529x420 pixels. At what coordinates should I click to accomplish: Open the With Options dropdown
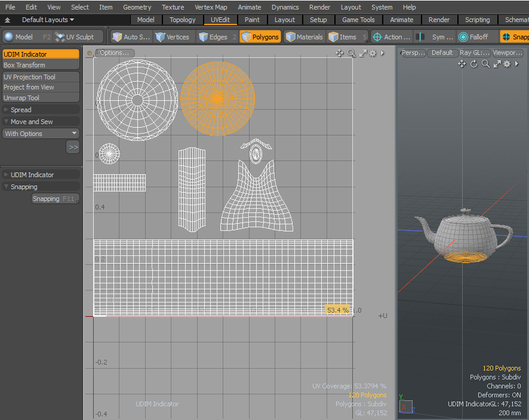[41, 134]
